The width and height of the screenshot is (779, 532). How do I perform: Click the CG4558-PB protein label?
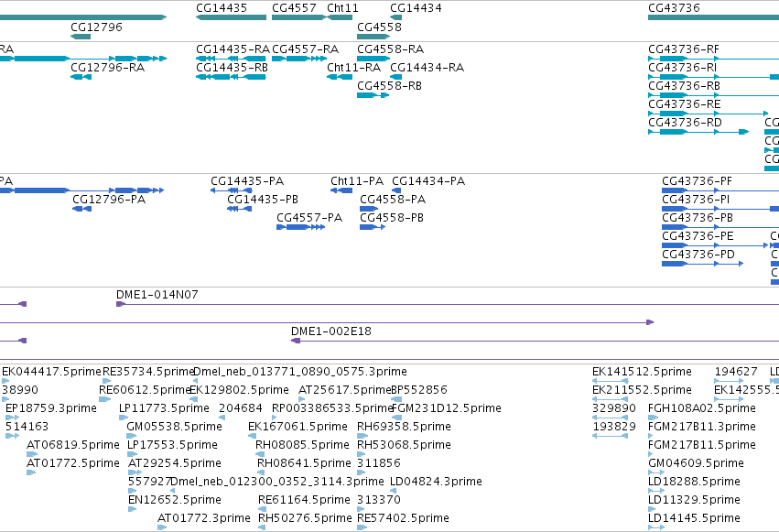pos(392,218)
